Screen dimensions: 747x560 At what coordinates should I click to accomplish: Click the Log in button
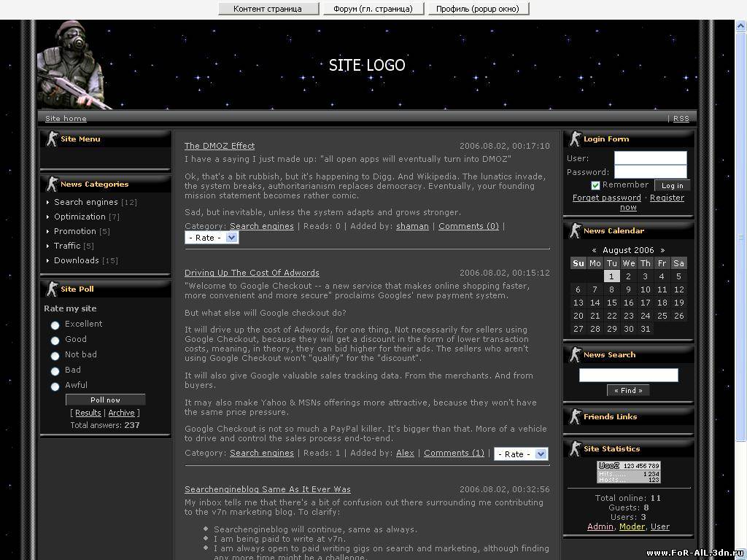tap(672, 186)
